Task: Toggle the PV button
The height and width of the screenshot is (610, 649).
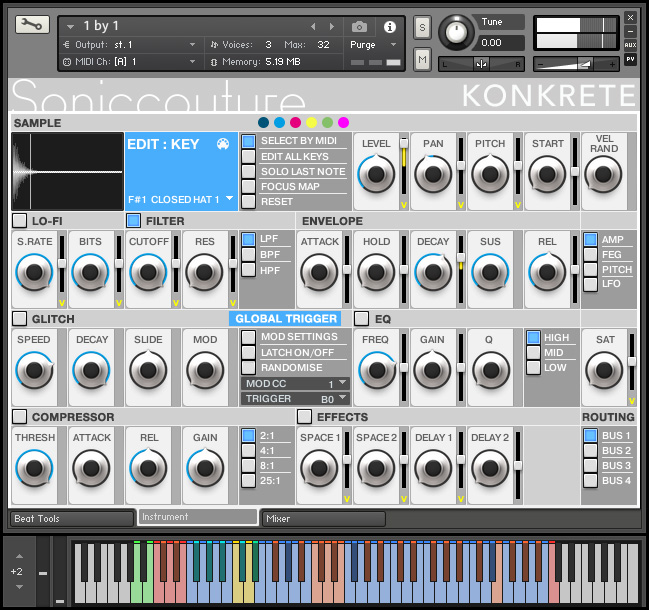Action: point(630,59)
